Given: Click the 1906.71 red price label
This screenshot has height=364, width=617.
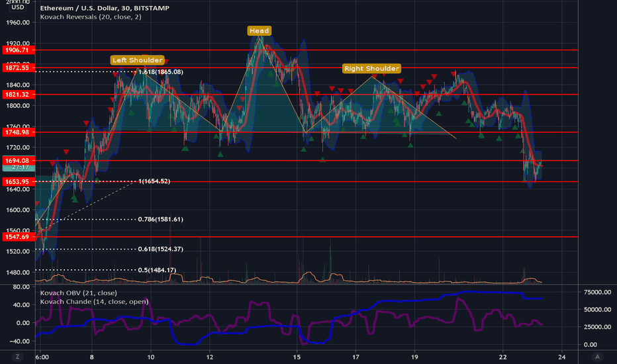Looking at the screenshot, I should pyautogui.click(x=18, y=50).
